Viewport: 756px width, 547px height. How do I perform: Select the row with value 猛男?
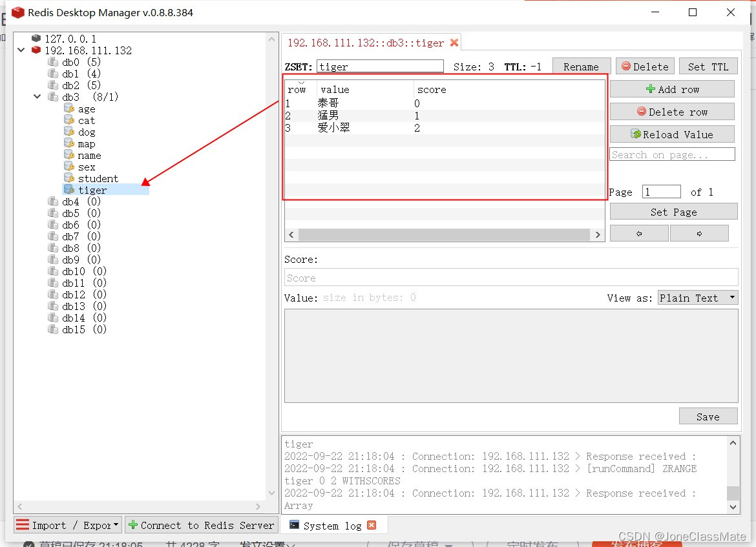pyautogui.click(x=445, y=116)
